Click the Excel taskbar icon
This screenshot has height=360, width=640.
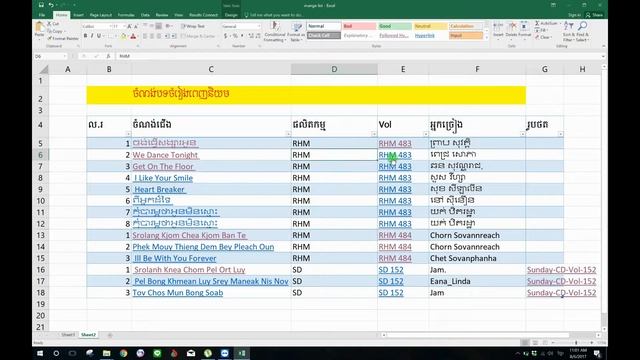point(242,353)
